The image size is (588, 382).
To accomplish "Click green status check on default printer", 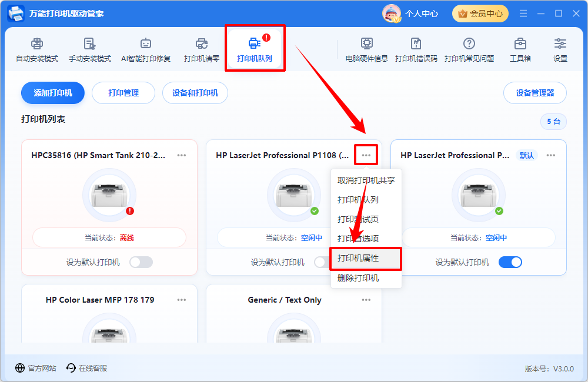I will 499,211.
